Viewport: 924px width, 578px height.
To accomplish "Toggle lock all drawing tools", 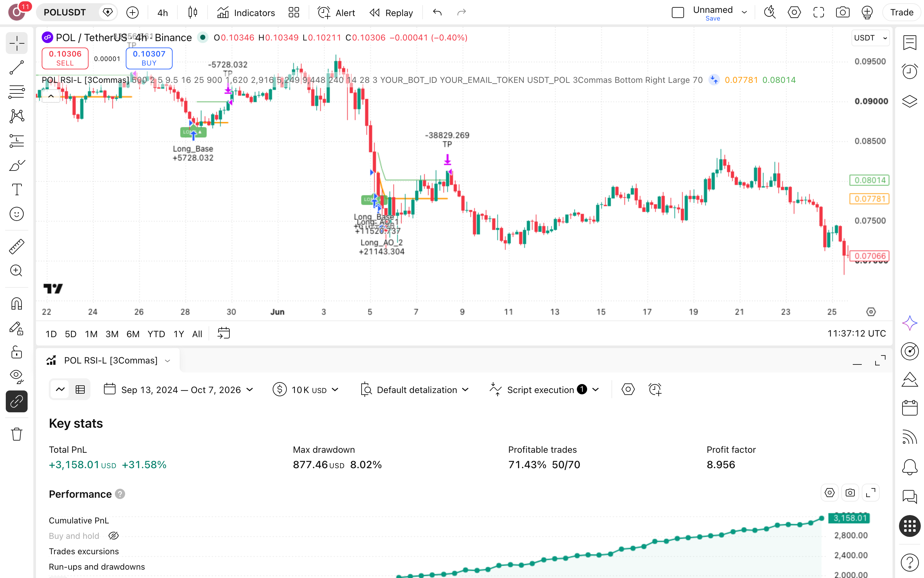I will pos(17,353).
